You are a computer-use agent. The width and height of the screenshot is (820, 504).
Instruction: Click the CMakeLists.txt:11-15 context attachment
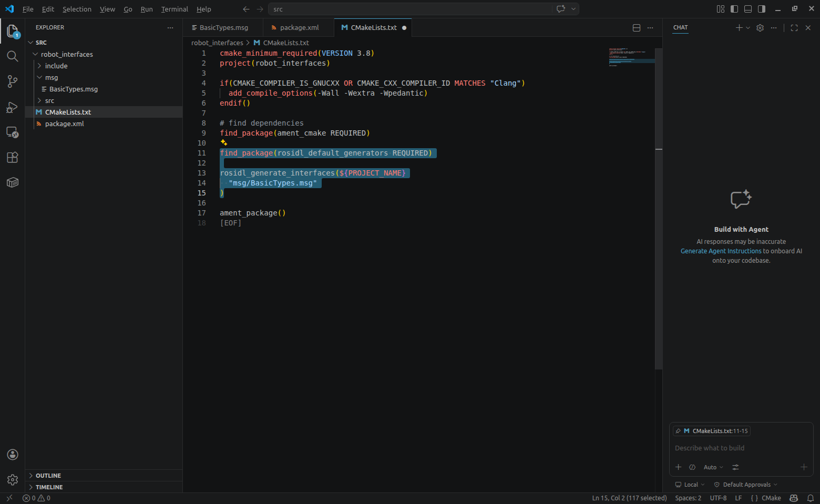click(712, 431)
